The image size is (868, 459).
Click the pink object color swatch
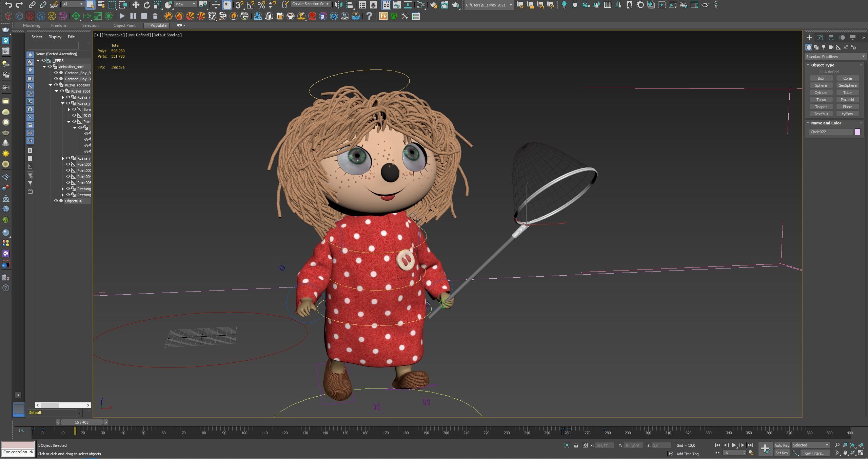[x=857, y=132]
